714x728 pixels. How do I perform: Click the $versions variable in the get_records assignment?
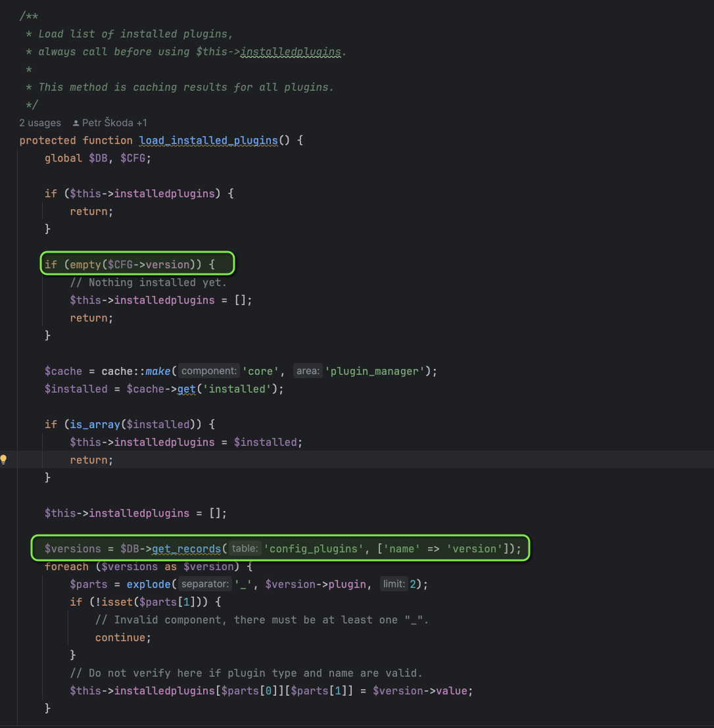point(72,548)
